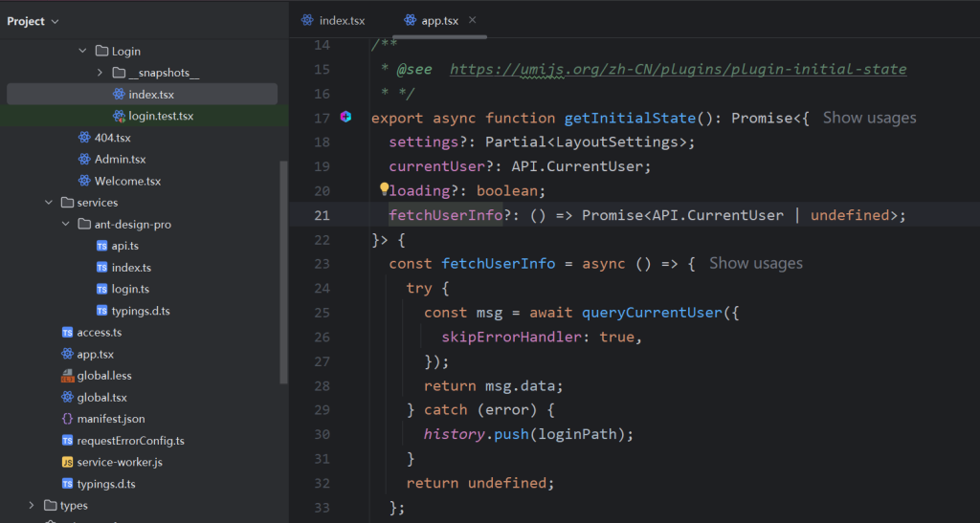Collapse the Login folder chevron

point(82,51)
